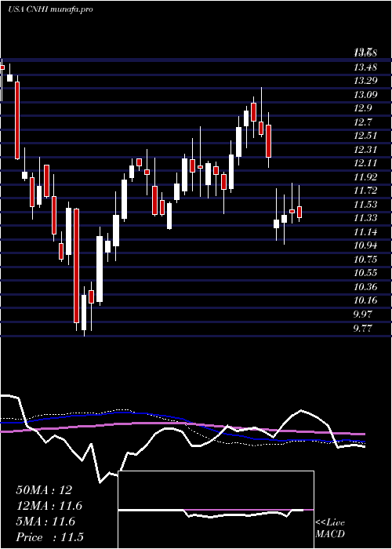Viewport: 392px width, 549px height.
Task: Select the 13.09 price axis label
Action: [x=365, y=95]
